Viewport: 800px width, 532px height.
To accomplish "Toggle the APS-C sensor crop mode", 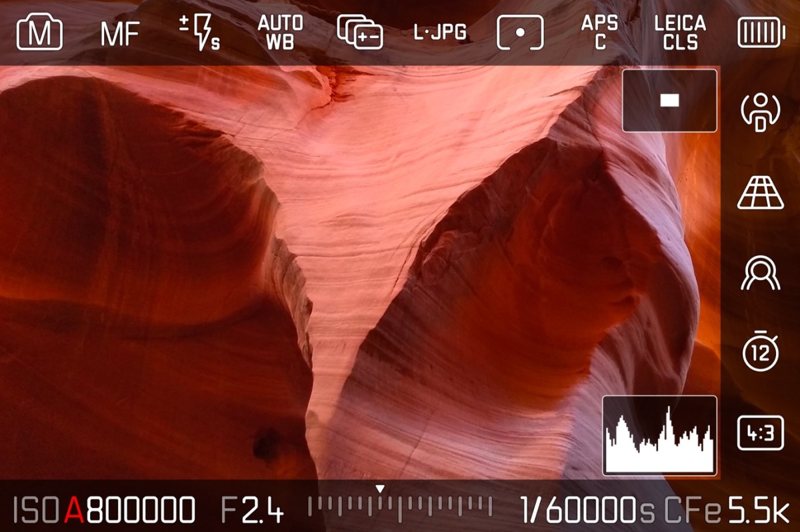I will 600,33.
